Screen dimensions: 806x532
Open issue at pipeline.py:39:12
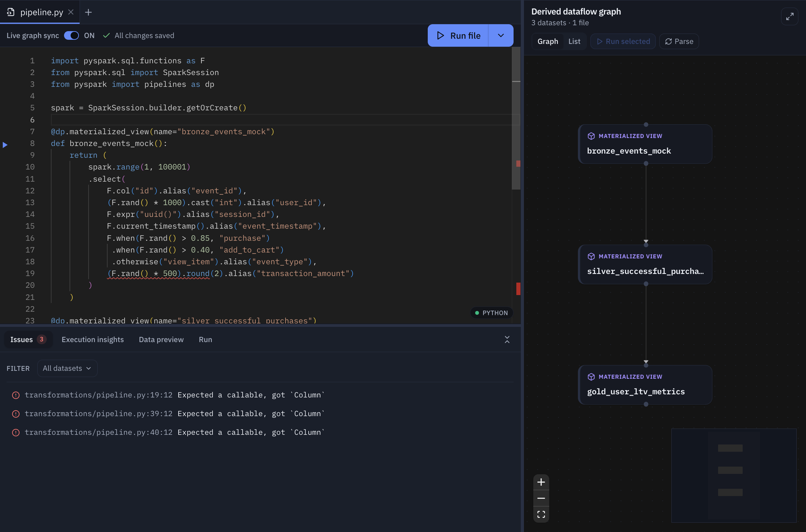coord(260,414)
